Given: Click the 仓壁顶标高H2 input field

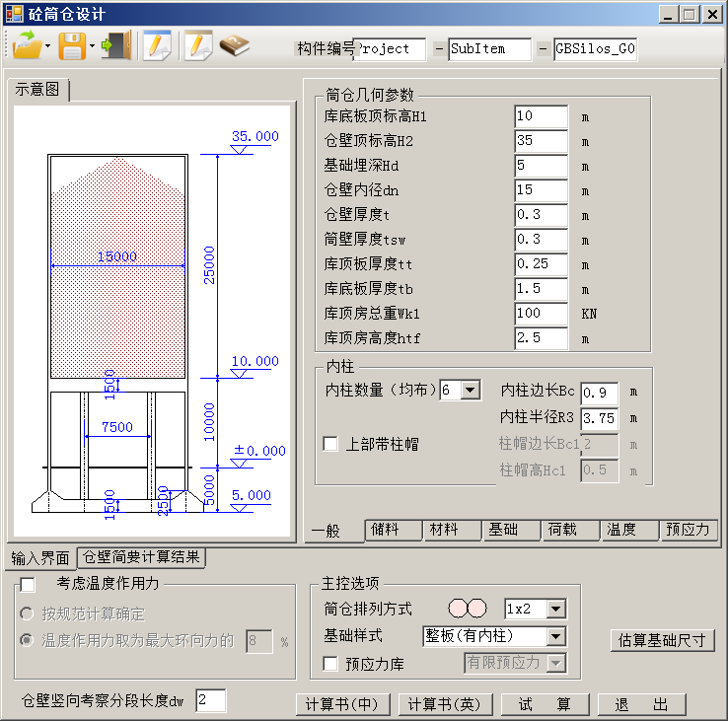Looking at the screenshot, I should (x=541, y=141).
